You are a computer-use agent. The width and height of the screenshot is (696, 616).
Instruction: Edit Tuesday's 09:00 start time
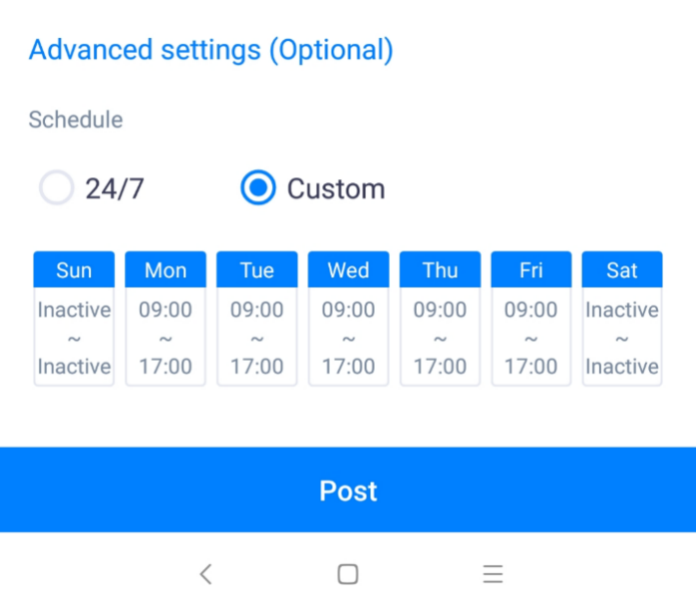[x=257, y=310]
